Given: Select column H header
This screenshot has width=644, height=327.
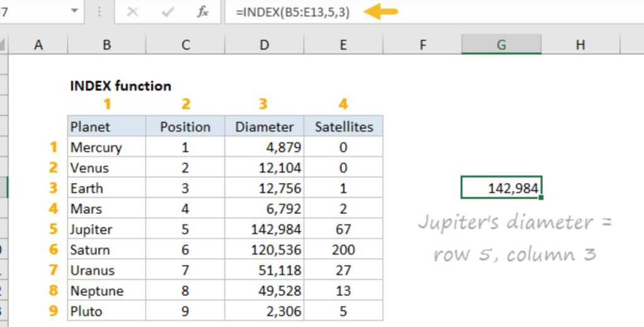Looking at the screenshot, I should [x=580, y=45].
